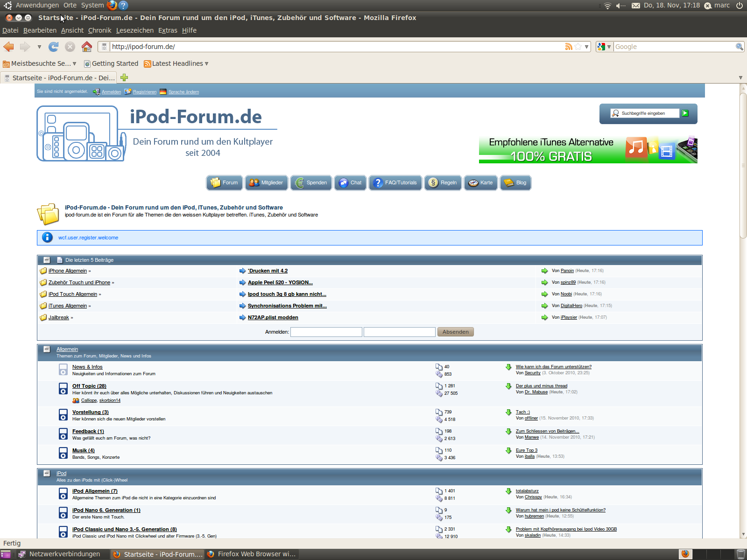
Task: Open the Blog button
Action: tap(515, 182)
